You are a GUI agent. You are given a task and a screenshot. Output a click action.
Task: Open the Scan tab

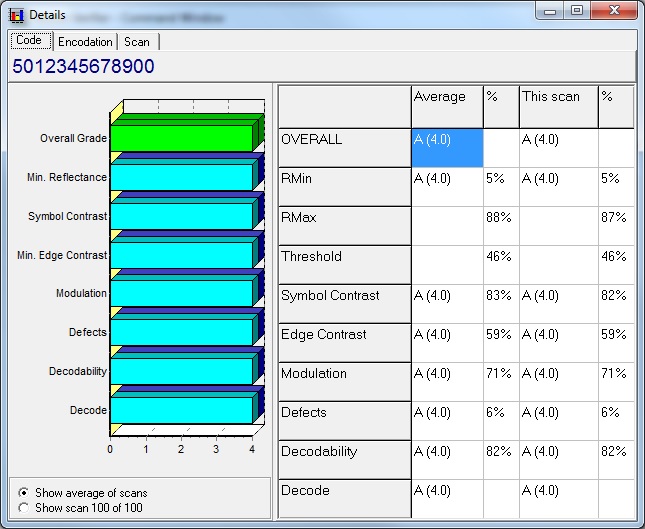coord(137,42)
